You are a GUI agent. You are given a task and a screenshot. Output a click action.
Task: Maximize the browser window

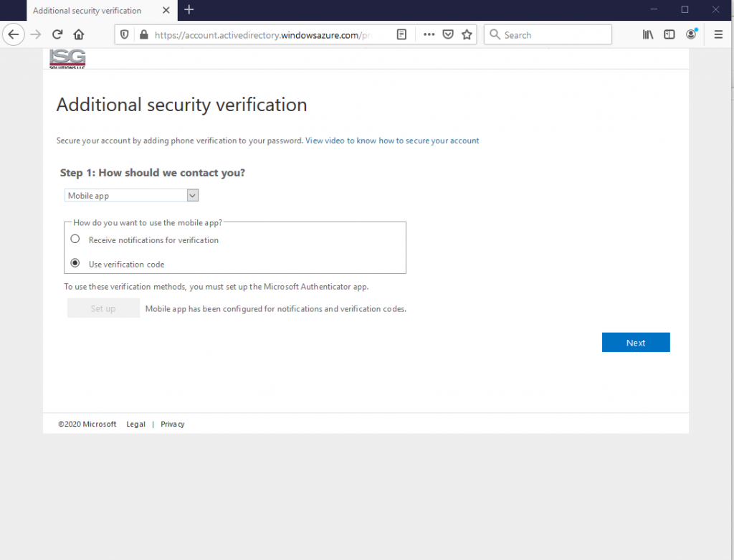685,9
